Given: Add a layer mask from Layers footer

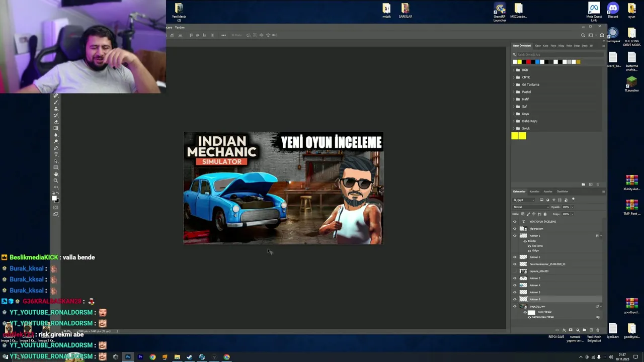Looking at the screenshot, I should click(x=571, y=330).
